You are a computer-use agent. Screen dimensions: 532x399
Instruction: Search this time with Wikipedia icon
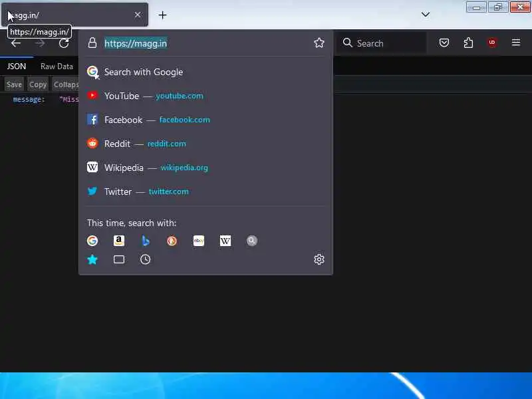[x=225, y=241]
